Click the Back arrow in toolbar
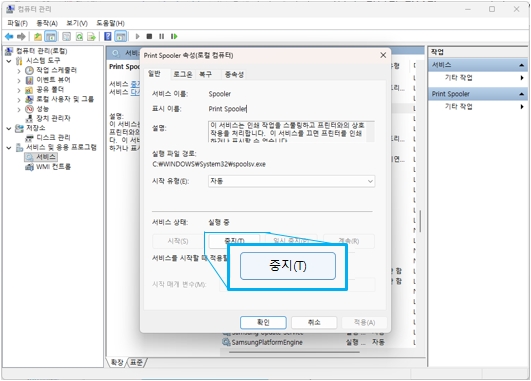Screen dimensions: 531x381 pos(9,36)
